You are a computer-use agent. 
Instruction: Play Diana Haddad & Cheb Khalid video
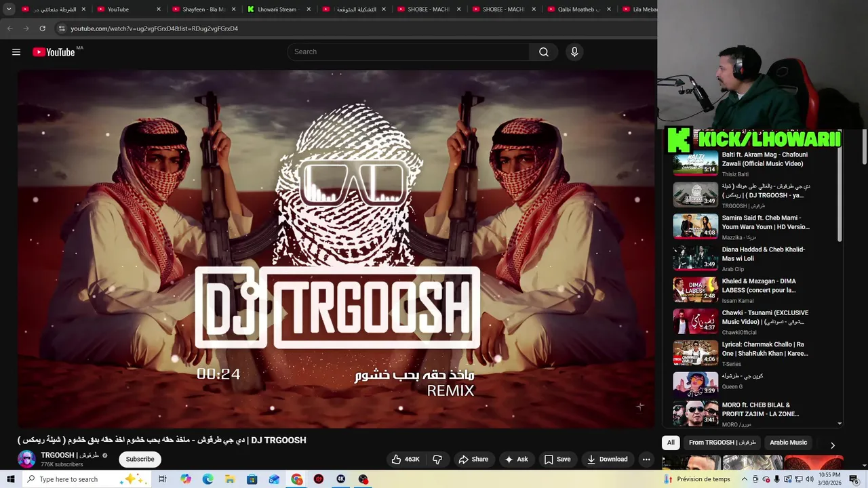pos(741,258)
